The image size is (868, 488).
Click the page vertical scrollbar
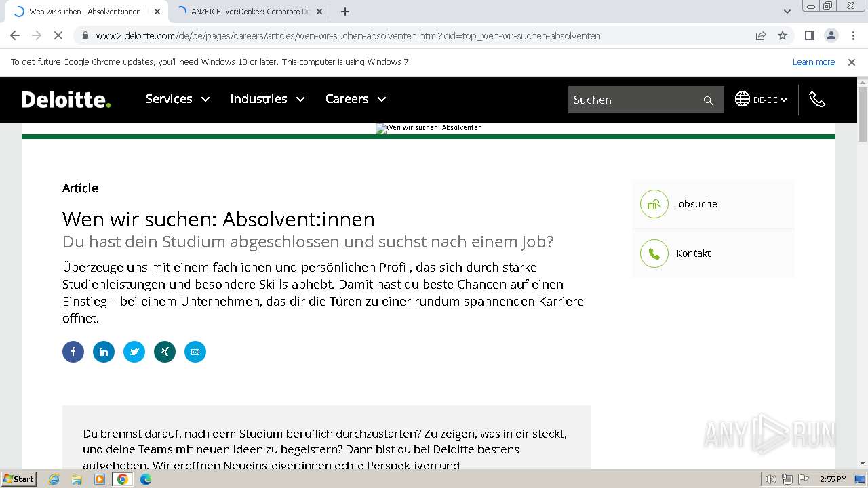(863, 114)
